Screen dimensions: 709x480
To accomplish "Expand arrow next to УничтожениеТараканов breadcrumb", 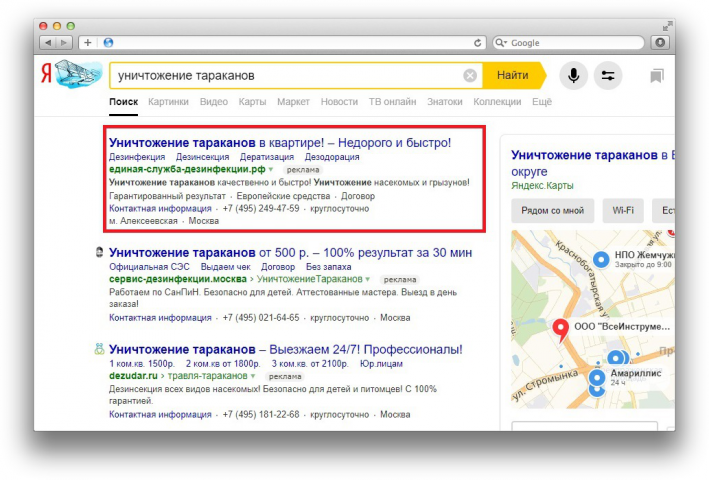I will [368, 279].
